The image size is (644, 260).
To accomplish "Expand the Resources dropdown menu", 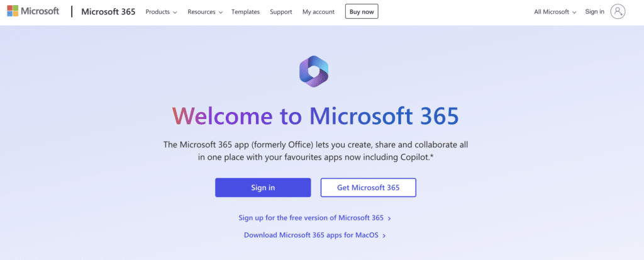I will 205,12.
